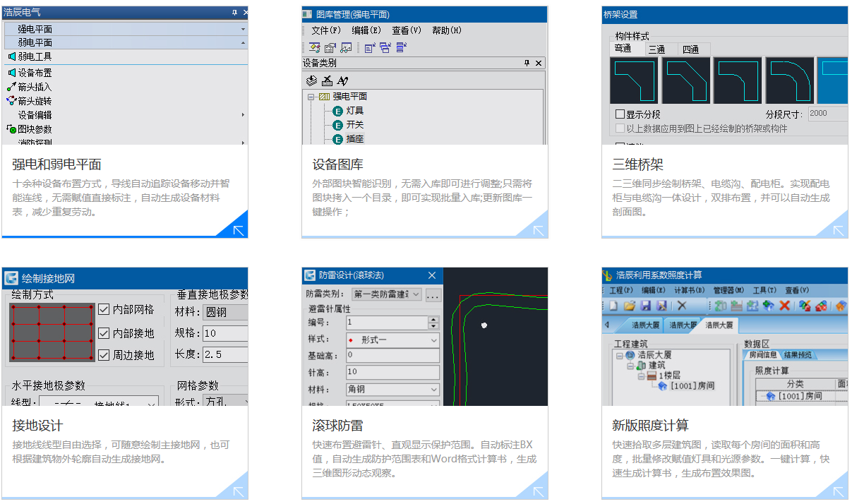Click the 弱电工具 speaker icon

(11, 56)
